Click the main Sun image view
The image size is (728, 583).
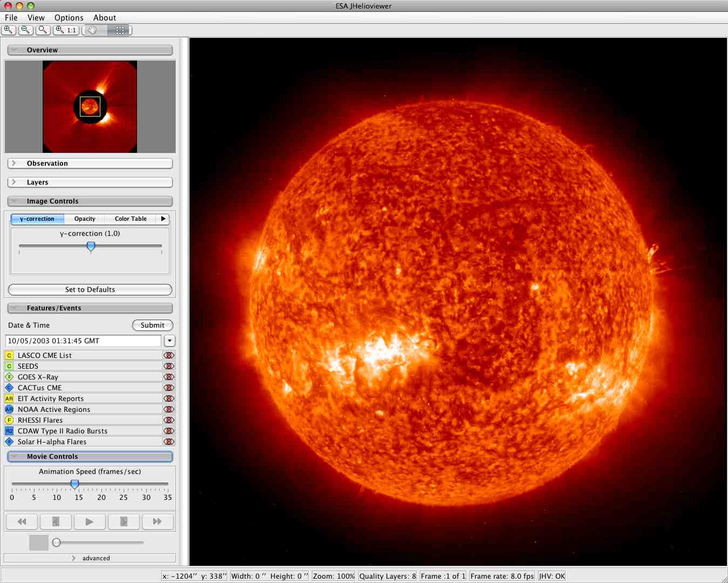point(458,302)
